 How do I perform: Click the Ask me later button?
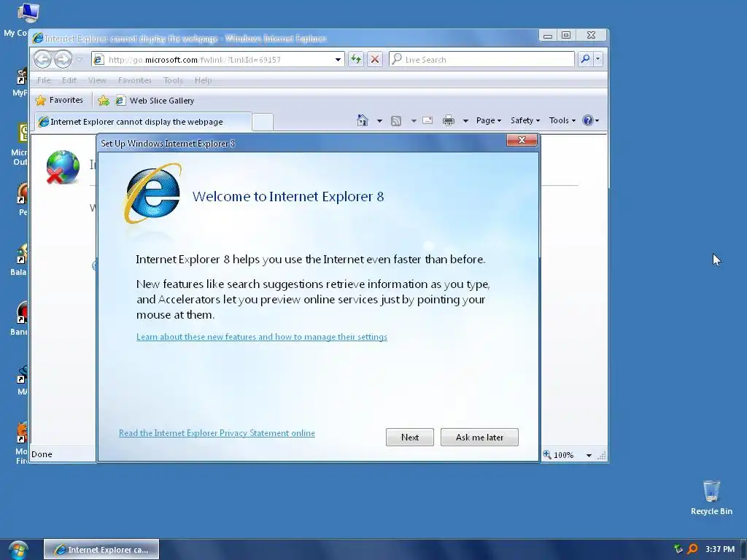pos(479,437)
